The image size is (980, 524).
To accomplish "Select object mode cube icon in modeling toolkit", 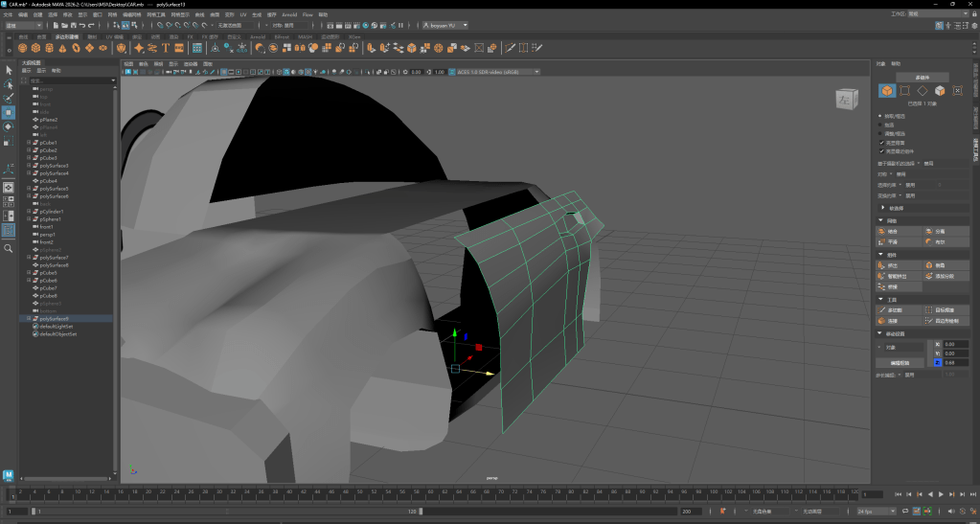I will [x=888, y=91].
